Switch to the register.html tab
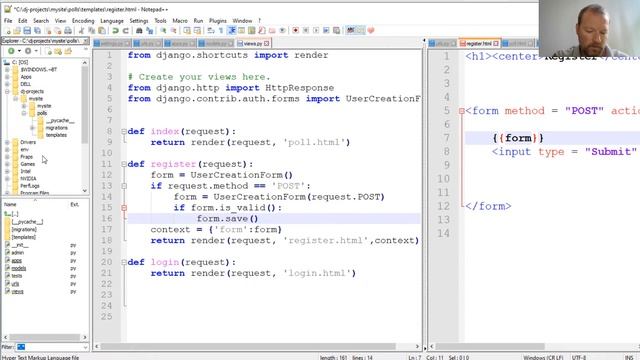This screenshot has height=360, width=640. coord(479,43)
